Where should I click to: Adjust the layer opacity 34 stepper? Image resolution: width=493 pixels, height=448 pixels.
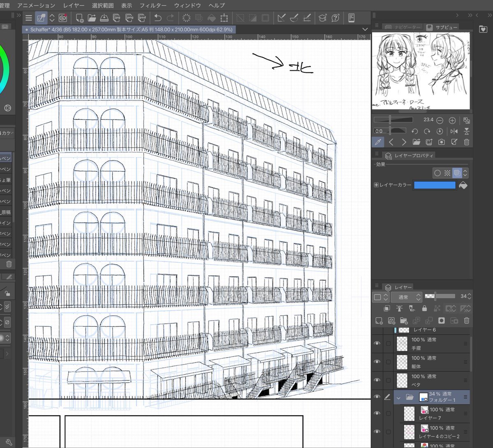[470, 296]
